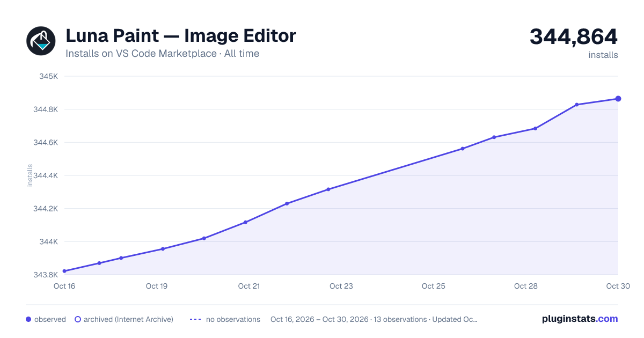Click the Oct 23 x-axis label
Image resolution: width=644 pixels, height=338 pixels.
click(x=341, y=286)
